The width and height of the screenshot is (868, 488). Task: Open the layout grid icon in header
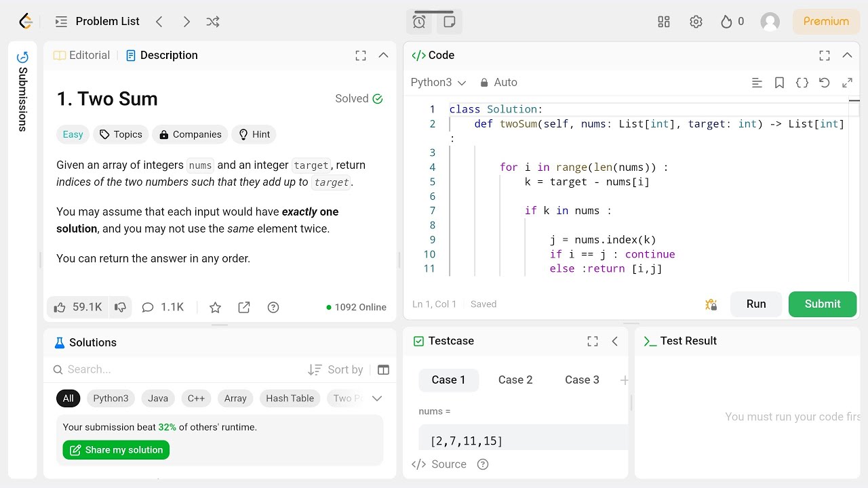click(x=664, y=22)
